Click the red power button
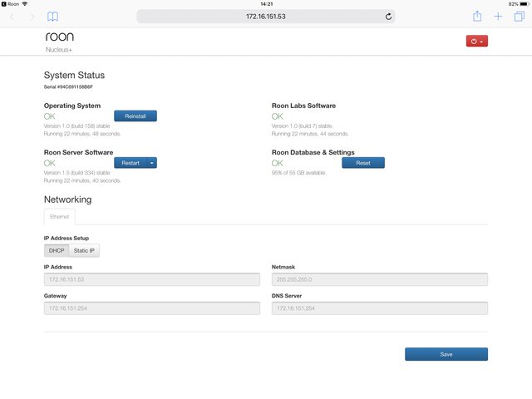The height and width of the screenshot is (399, 532). coord(476,41)
